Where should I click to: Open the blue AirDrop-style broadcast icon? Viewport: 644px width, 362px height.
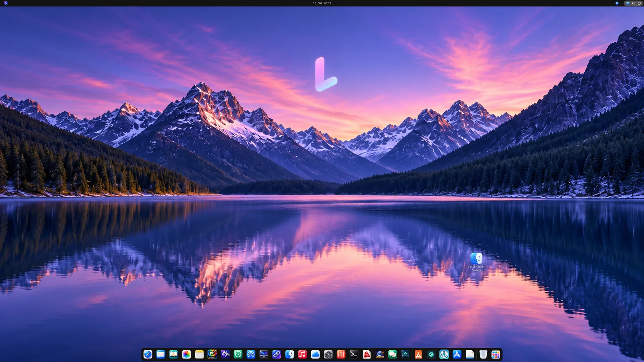pos(251,354)
